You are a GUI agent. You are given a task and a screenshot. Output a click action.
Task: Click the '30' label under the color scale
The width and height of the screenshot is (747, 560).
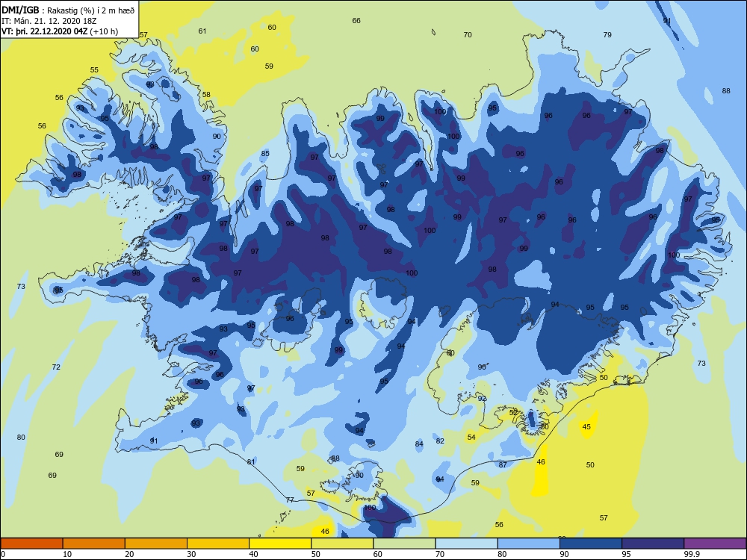click(191, 554)
